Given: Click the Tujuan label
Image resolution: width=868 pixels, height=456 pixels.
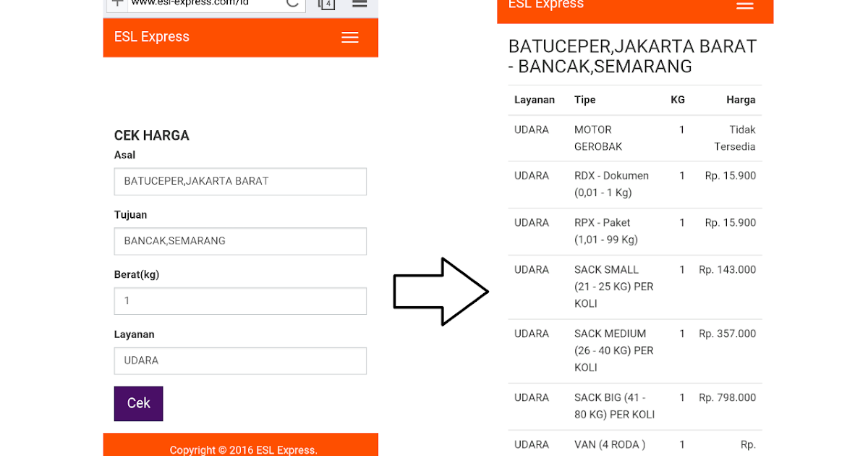Looking at the screenshot, I should [x=131, y=215].
